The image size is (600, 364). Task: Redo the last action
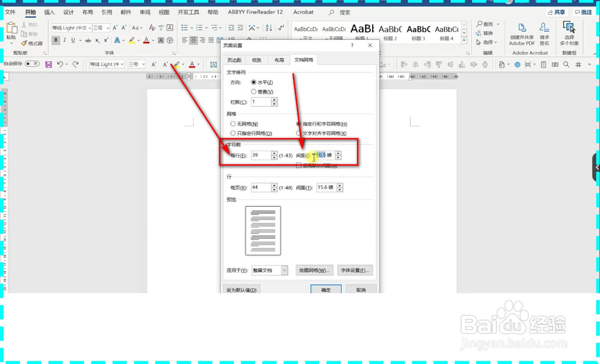[x=76, y=64]
